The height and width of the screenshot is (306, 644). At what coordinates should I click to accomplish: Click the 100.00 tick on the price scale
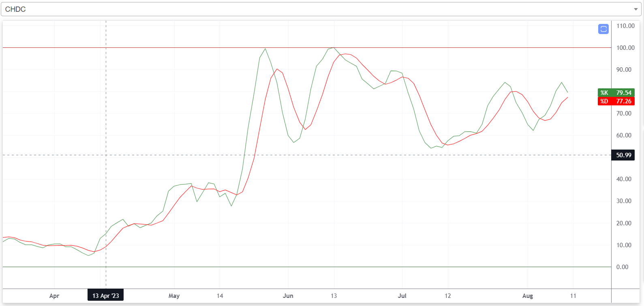[625, 48]
